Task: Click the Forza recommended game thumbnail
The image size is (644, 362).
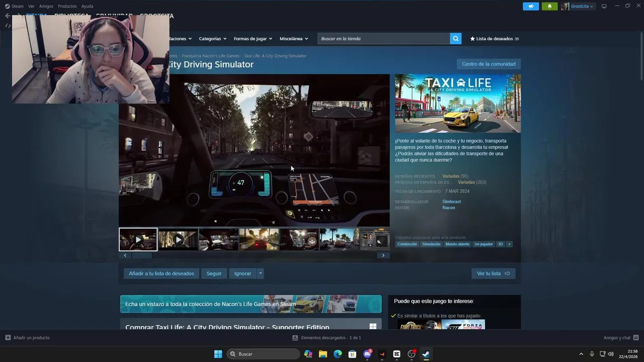Action: (x=463, y=324)
